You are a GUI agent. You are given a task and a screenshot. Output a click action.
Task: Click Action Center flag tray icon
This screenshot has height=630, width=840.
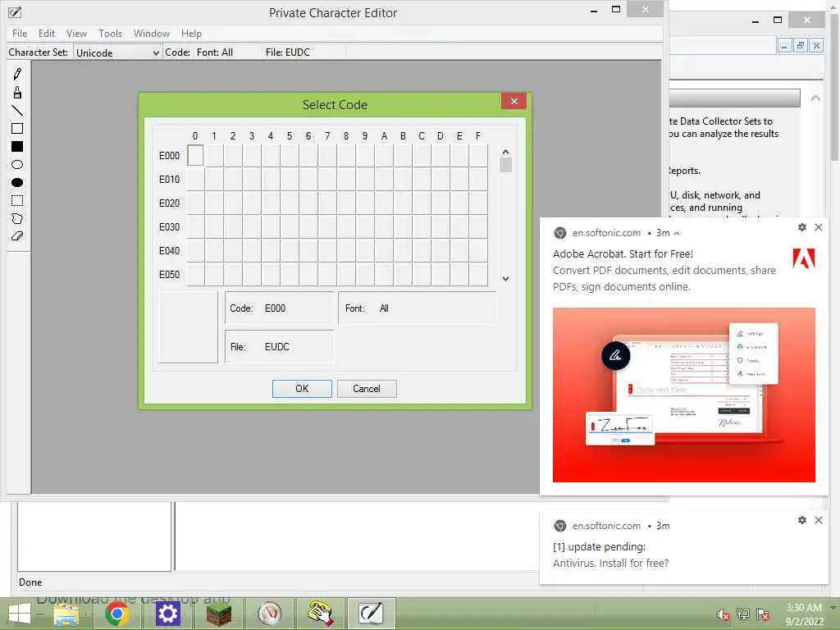[763, 614]
